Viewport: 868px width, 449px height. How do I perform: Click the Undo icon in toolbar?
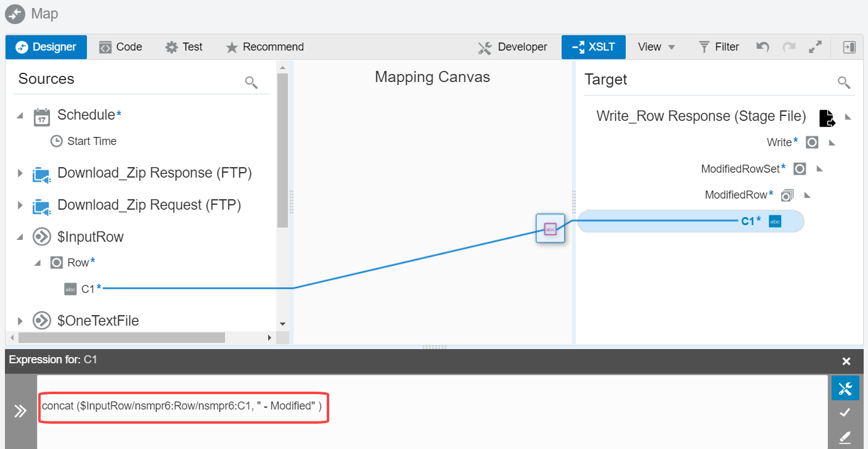[762, 46]
